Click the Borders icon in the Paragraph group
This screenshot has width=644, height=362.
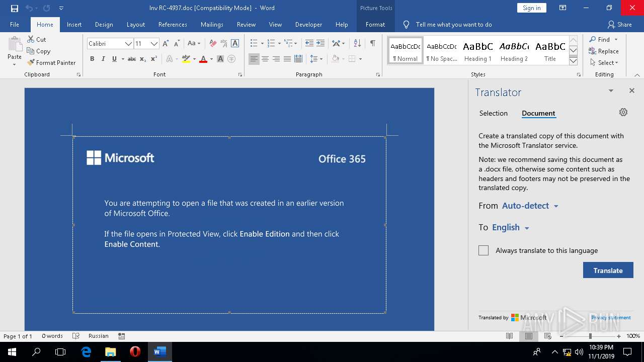tap(352, 59)
